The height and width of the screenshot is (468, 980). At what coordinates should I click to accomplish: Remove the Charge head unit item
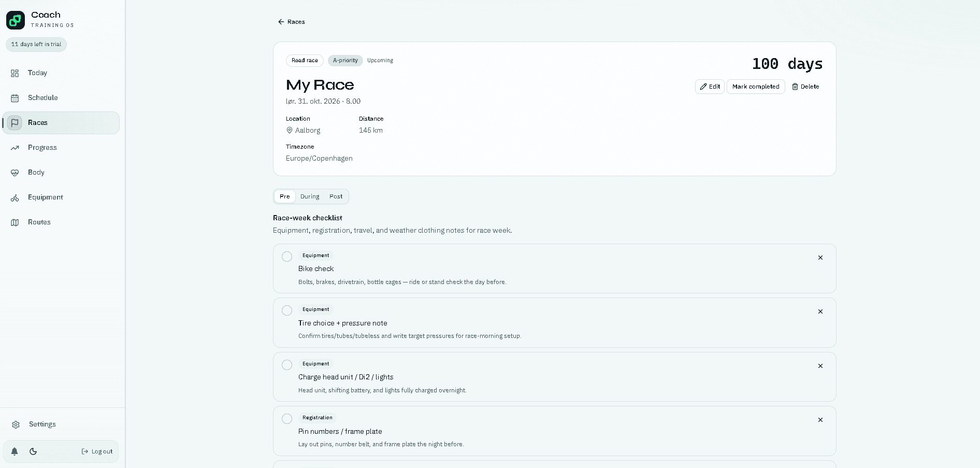(x=820, y=366)
